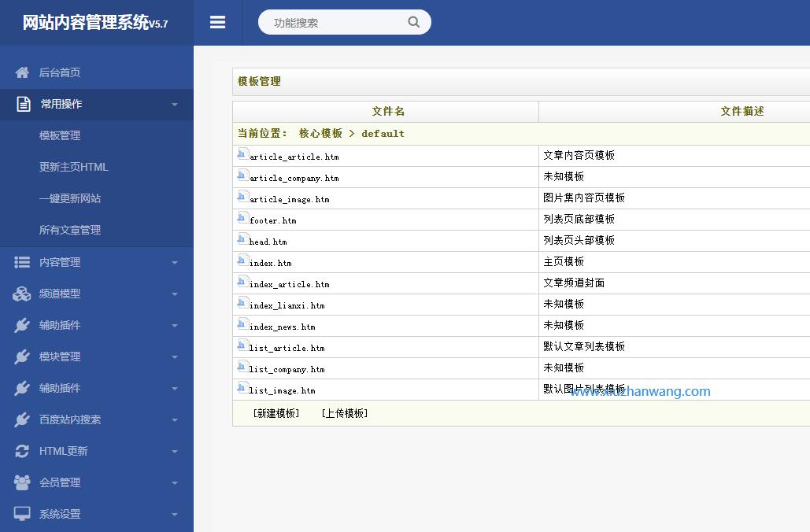Open 所有文章管理 in the sidebar
Image resolution: width=810 pixels, height=532 pixels.
click(x=70, y=230)
